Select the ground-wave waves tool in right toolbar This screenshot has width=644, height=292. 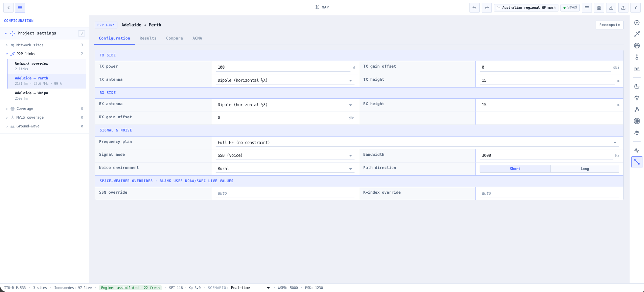(x=637, y=69)
